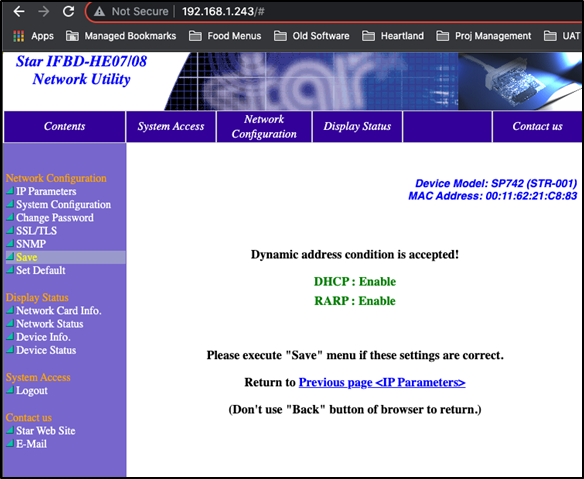Open UAT bookmark folder
Screen dimensions: 584x479
click(562, 36)
